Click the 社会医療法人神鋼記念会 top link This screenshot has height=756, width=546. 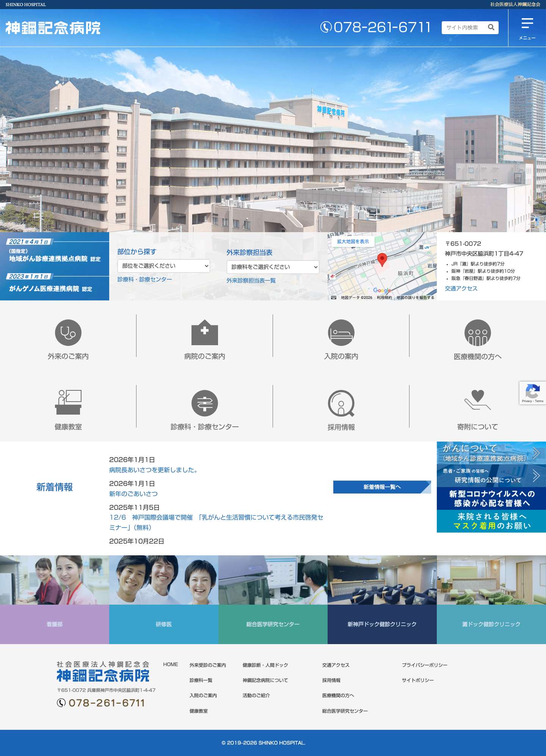pos(515,5)
